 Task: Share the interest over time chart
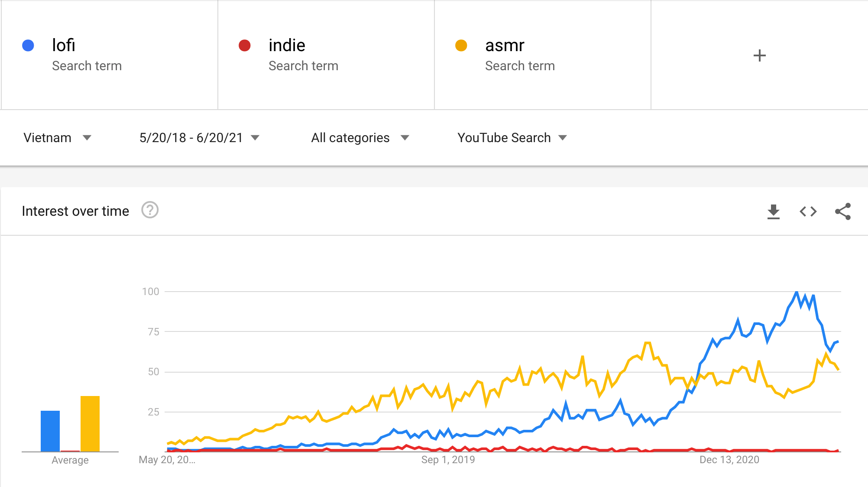click(842, 211)
